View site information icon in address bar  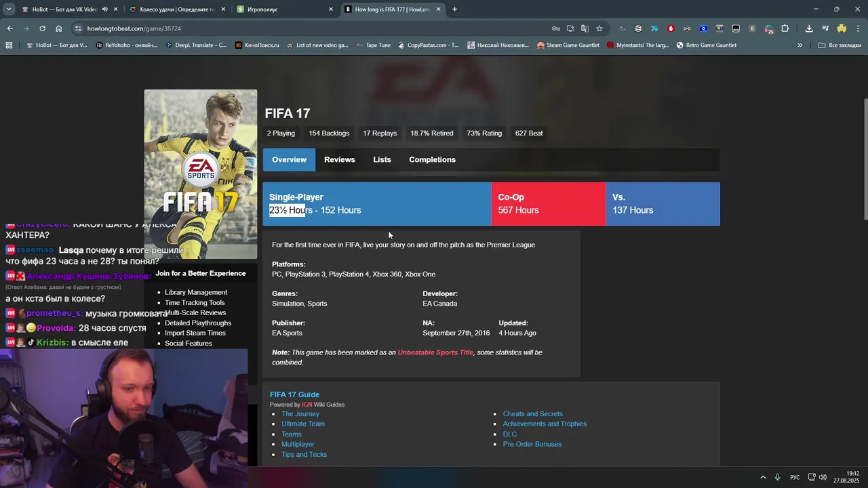(79, 28)
